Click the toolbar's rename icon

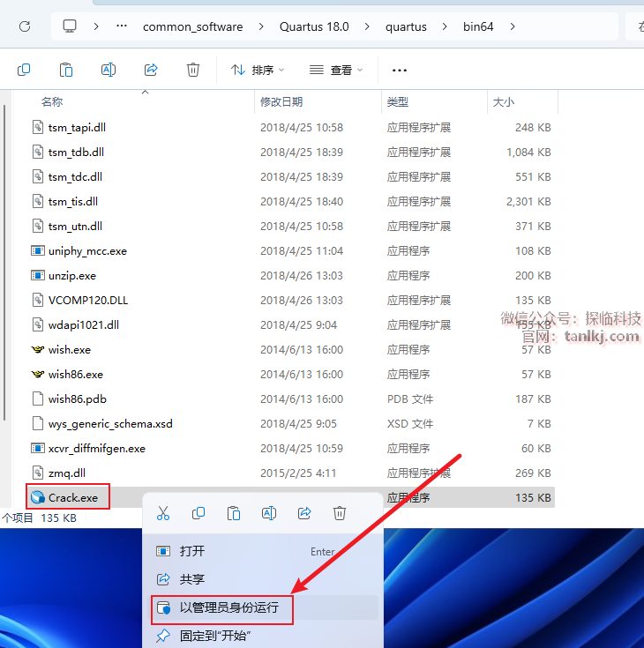tap(109, 70)
